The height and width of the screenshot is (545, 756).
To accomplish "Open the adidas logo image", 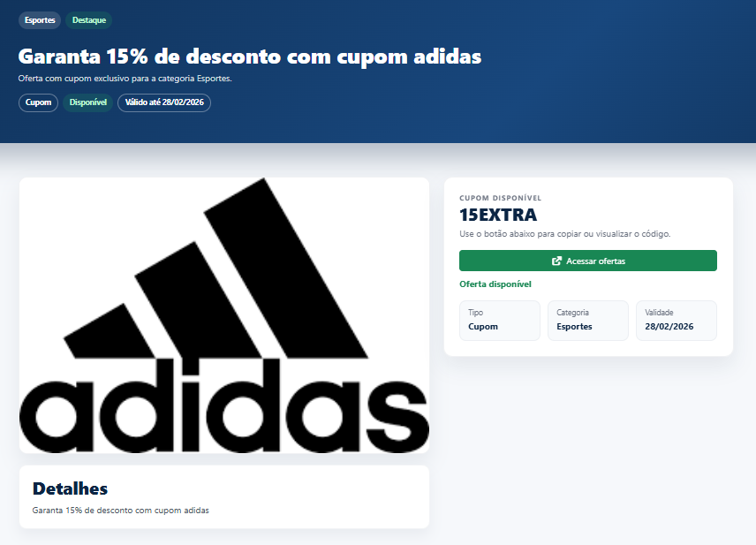I will pos(224,315).
